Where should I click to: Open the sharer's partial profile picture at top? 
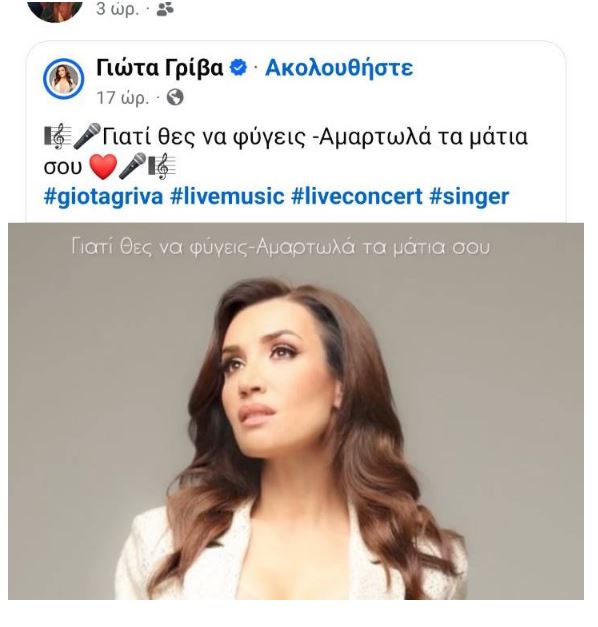[x=56, y=11]
